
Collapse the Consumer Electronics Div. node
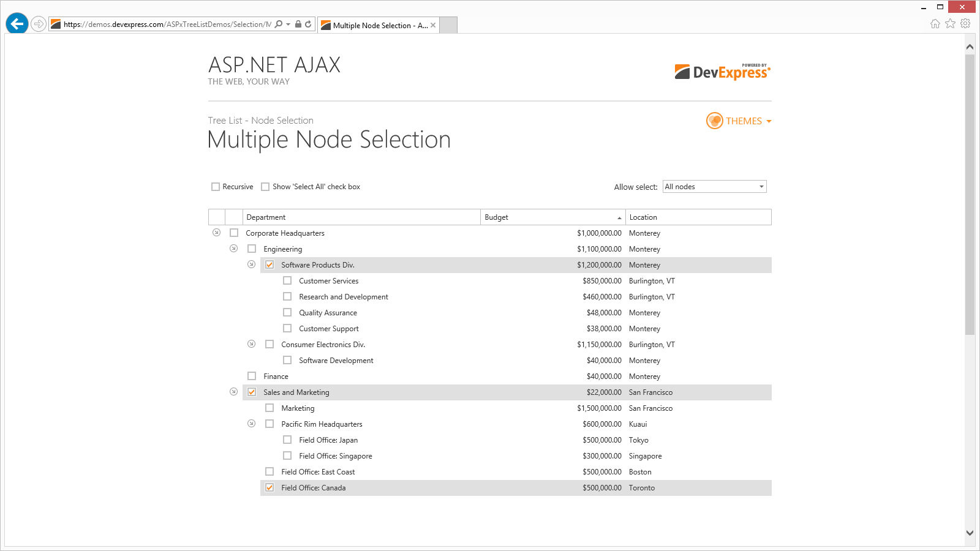pyautogui.click(x=251, y=344)
